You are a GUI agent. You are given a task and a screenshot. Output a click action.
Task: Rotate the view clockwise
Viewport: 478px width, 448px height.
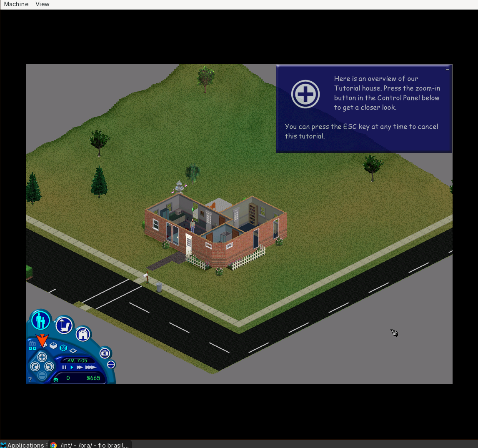[35, 366]
